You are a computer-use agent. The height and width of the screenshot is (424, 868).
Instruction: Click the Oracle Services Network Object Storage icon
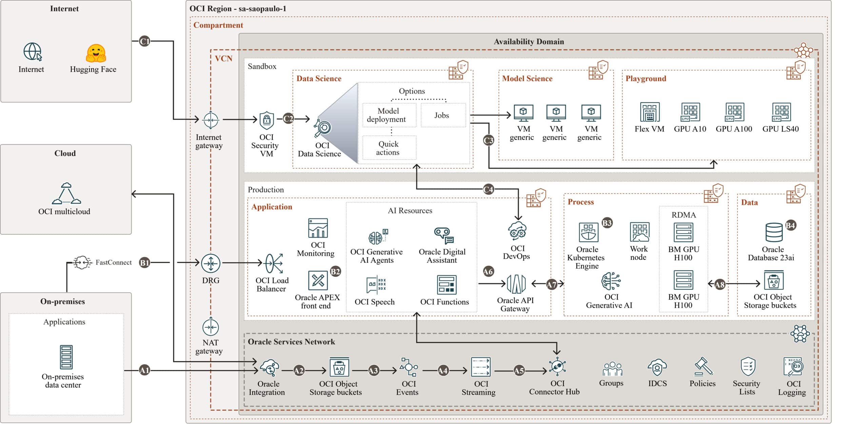pyautogui.click(x=339, y=367)
